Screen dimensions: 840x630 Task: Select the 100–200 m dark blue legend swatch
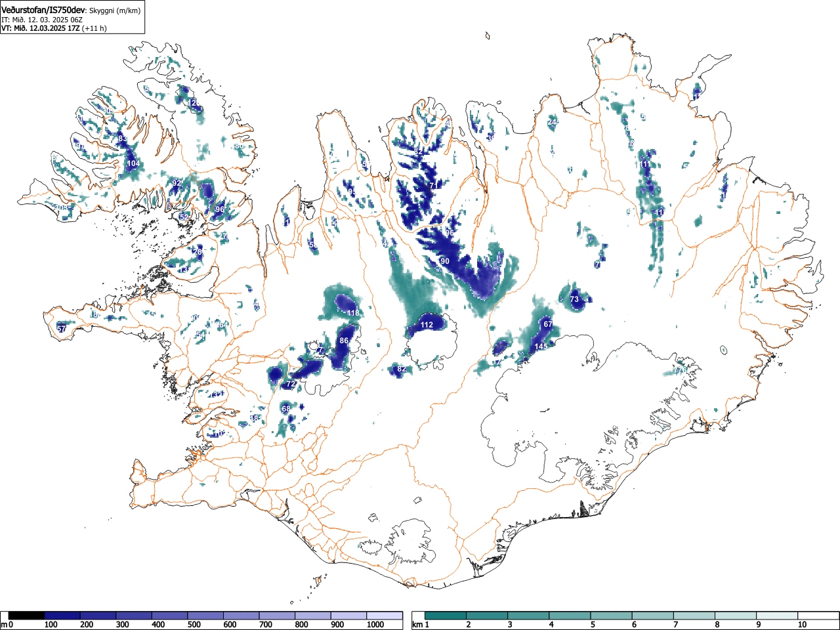tap(62, 616)
